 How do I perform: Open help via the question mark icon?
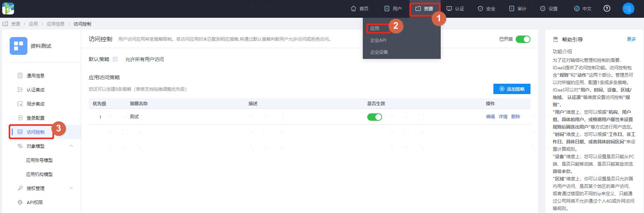(607, 9)
